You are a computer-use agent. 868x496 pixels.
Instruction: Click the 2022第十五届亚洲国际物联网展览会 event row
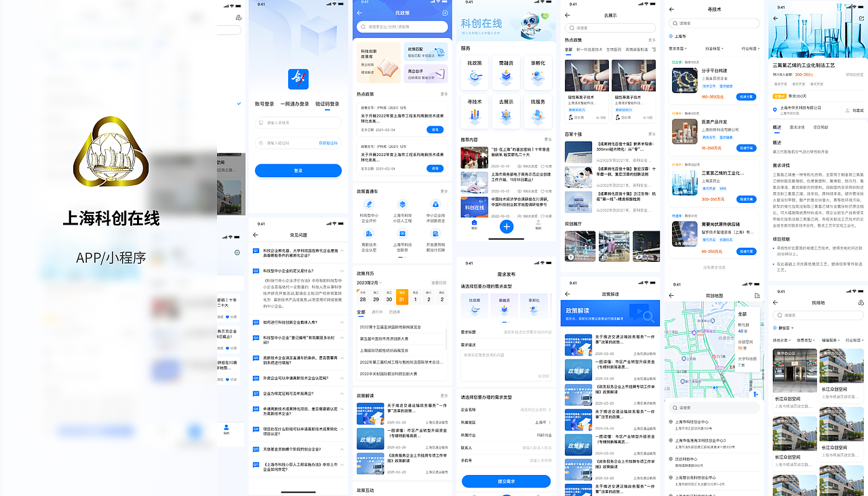point(402,326)
